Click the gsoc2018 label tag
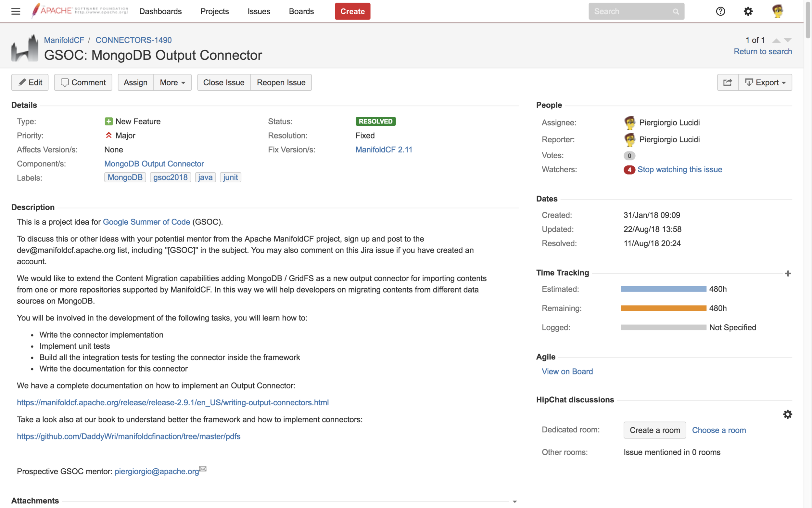Image resolution: width=812 pixels, height=508 pixels. click(170, 177)
